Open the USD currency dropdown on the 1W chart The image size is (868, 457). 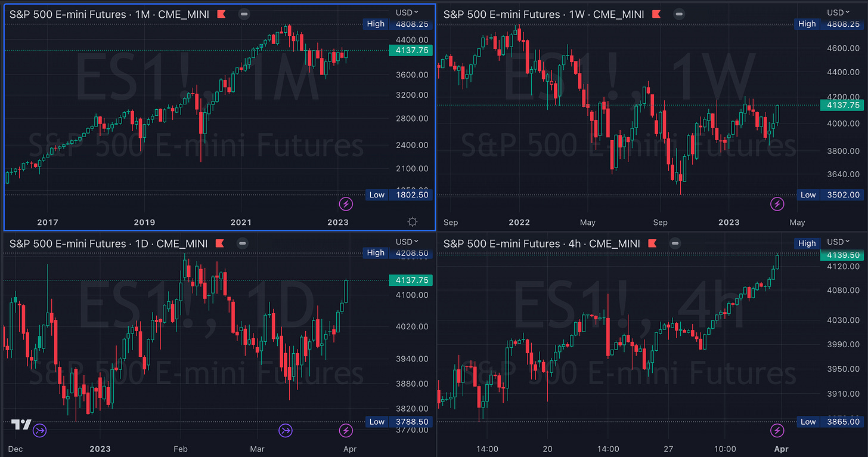[839, 12]
